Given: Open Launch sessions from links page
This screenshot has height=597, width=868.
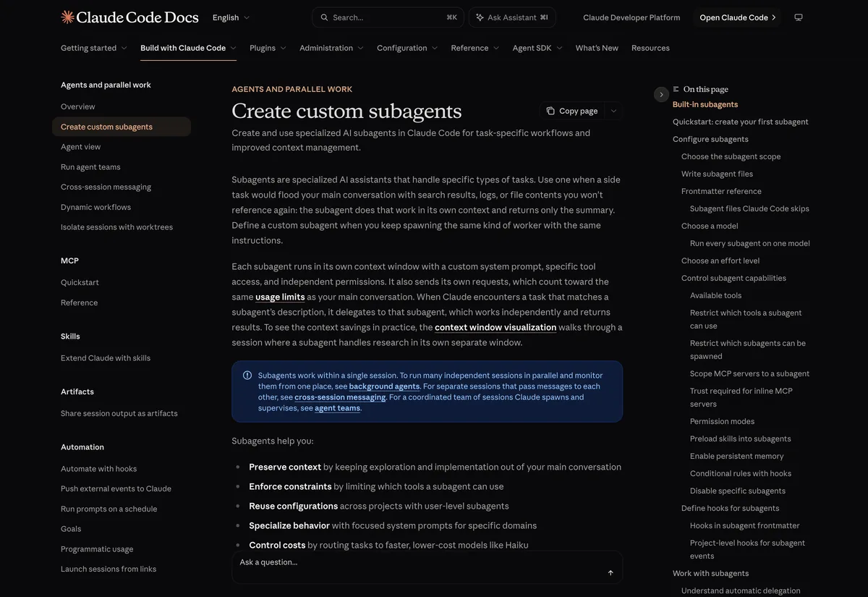Looking at the screenshot, I should [x=109, y=569].
